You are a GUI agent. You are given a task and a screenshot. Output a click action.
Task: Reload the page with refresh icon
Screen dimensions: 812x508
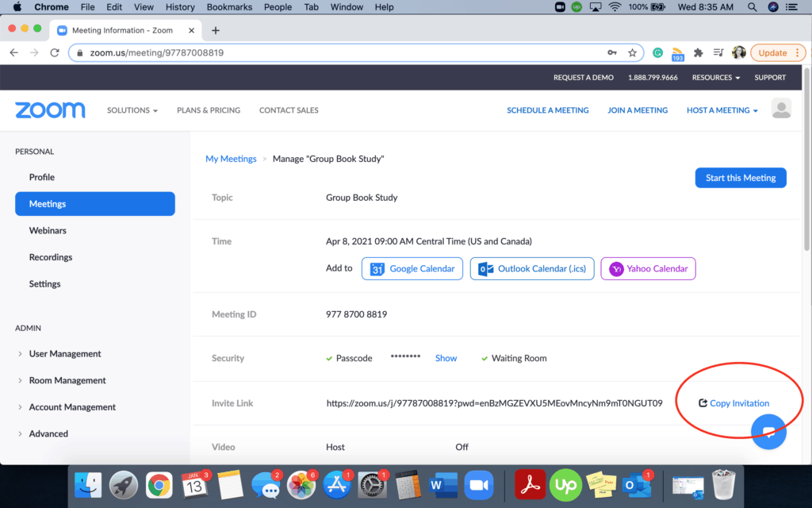[x=55, y=53]
